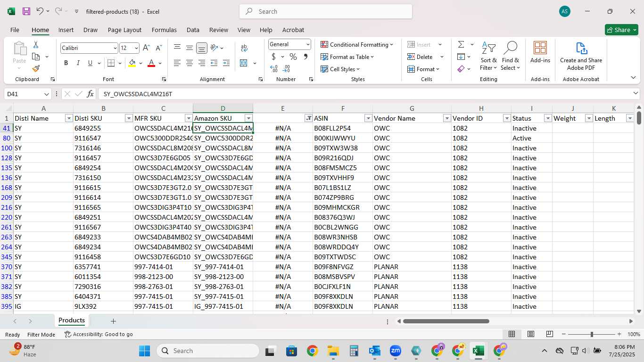Click the Increase Decimal icon
Image resolution: width=644 pixels, height=362 pixels.
274,69
